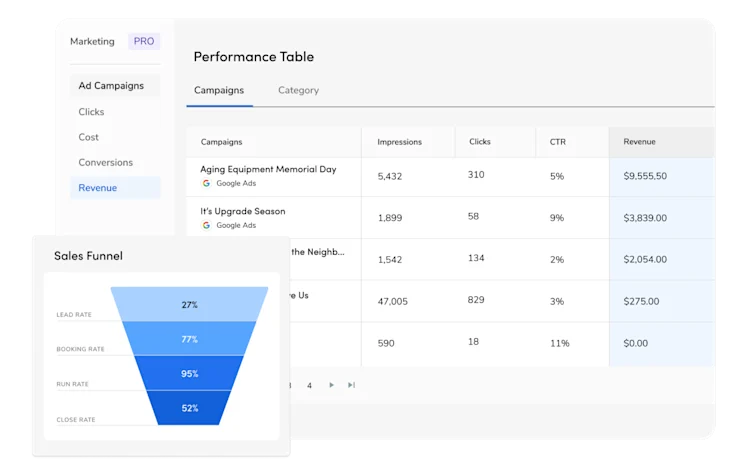Select Cost in the sidebar

(x=88, y=137)
